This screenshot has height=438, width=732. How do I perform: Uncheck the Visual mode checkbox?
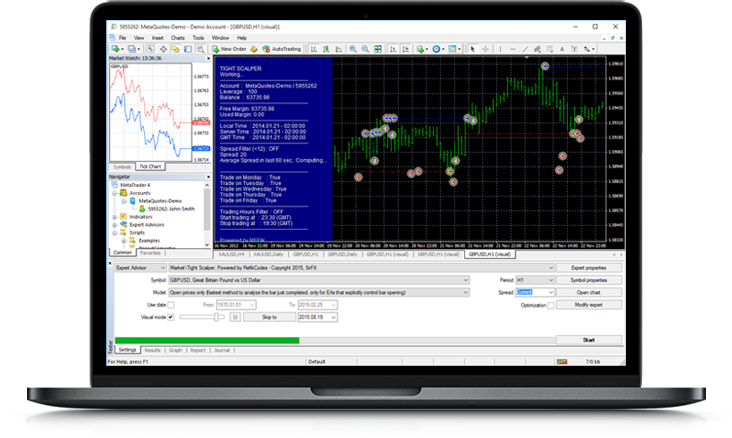[173, 316]
